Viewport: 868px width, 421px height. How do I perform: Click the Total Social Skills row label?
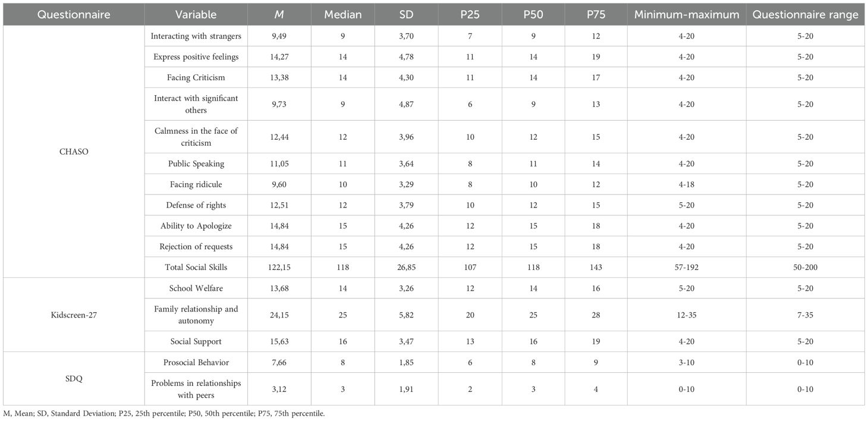pos(196,268)
